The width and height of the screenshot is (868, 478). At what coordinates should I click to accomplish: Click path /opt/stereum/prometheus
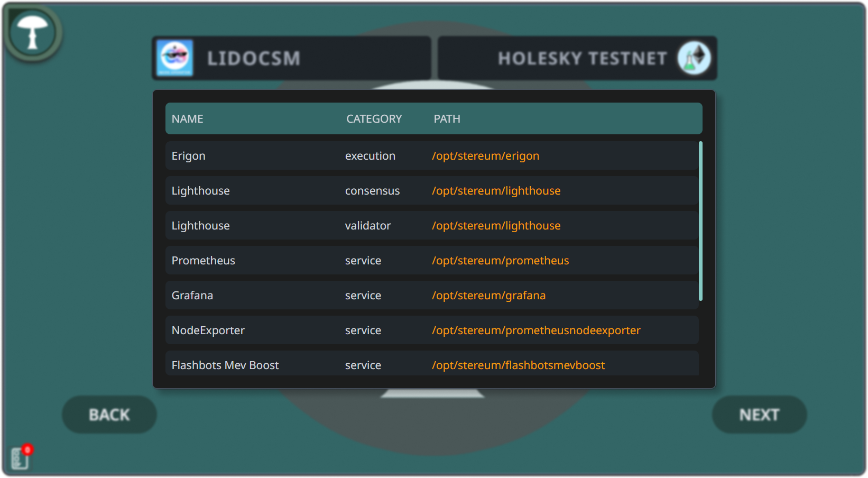(x=501, y=261)
